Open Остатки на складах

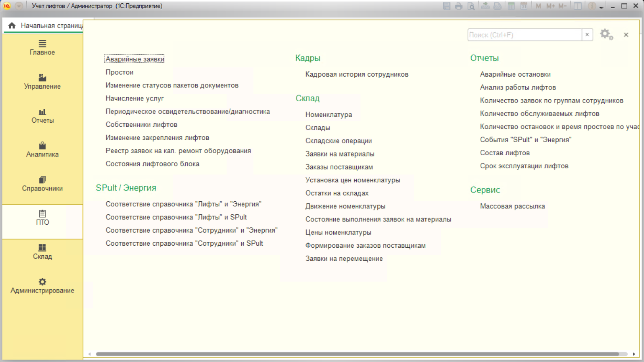pyautogui.click(x=337, y=193)
